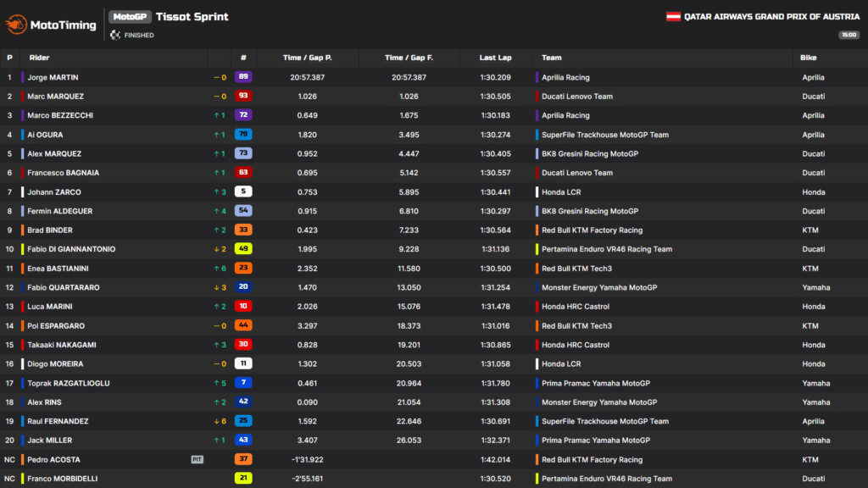Click KTM bike label in Brad BINDER row
868x488 pixels.
tap(810, 230)
